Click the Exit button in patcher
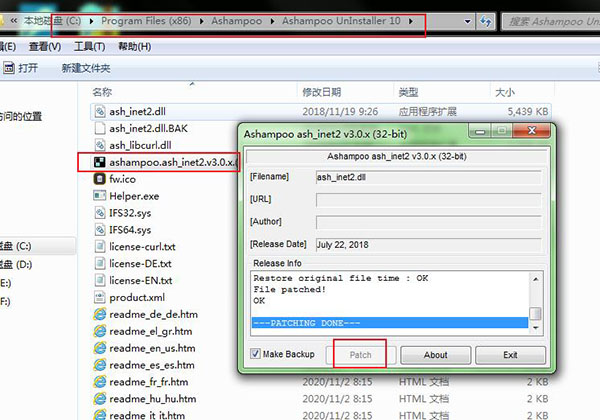The height and width of the screenshot is (420, 600). tap(510, 355)
